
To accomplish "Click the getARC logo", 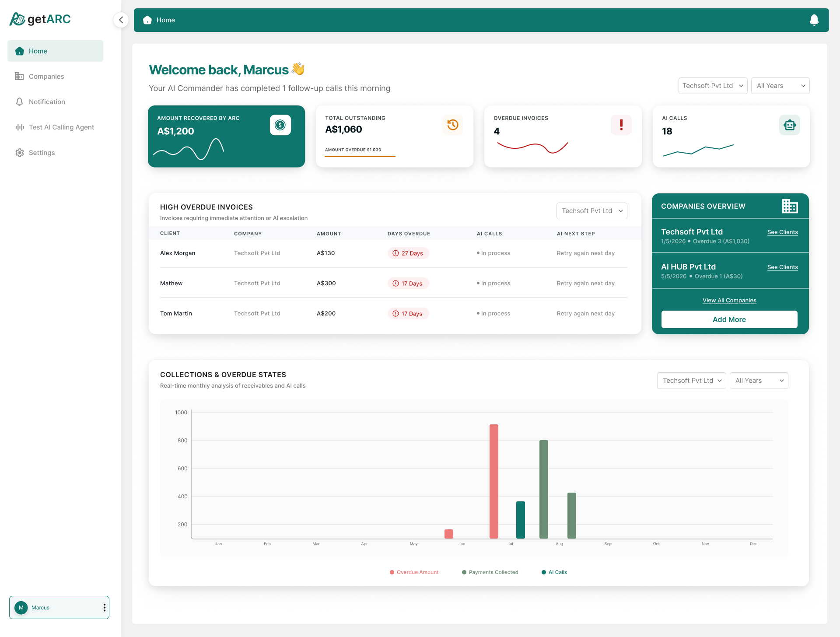I will point(40,19).
